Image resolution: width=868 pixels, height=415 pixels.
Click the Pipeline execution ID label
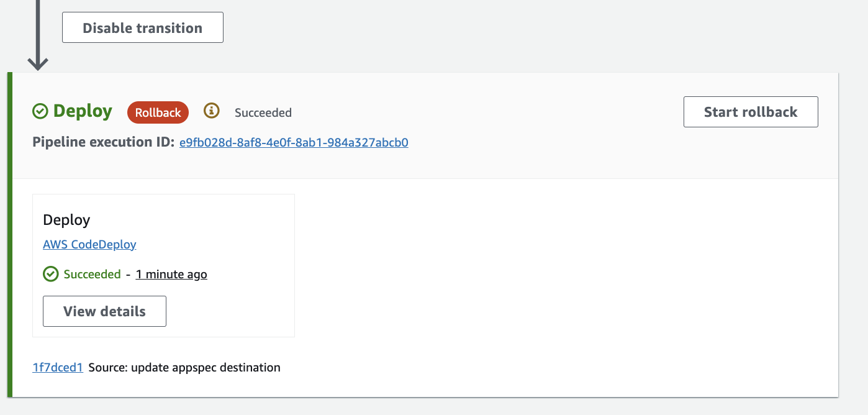tap(103, 142)
